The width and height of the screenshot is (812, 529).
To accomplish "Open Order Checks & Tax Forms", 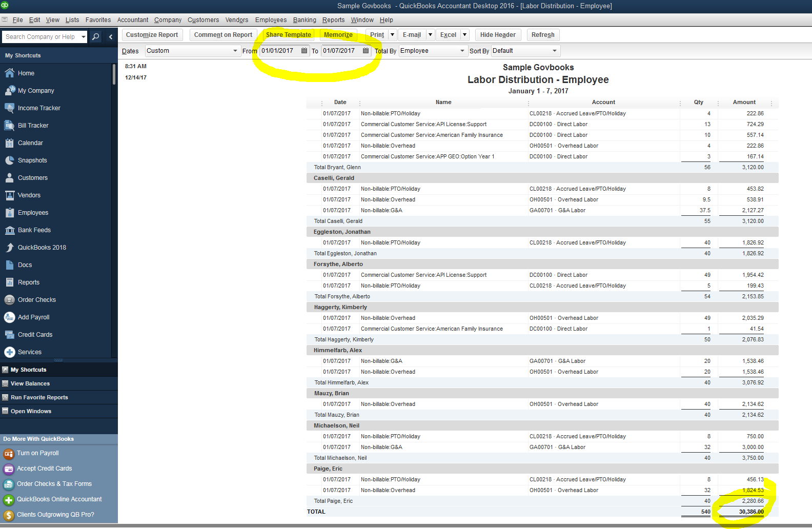I will coord(54,484).
